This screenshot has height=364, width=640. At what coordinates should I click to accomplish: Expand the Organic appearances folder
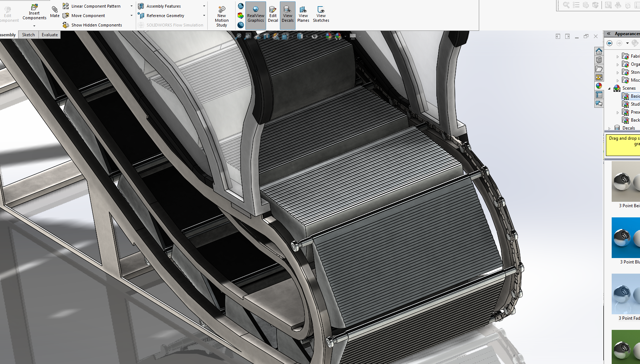[617, 65]
